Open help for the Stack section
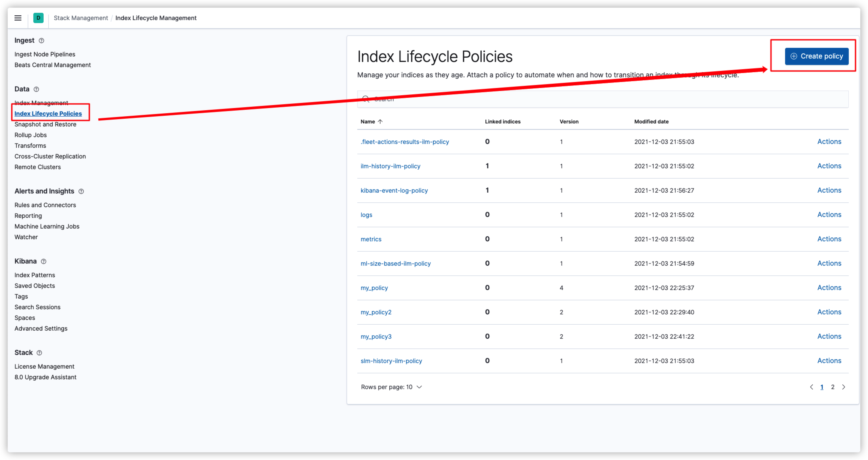868x460 pixels. click(39, 353)
